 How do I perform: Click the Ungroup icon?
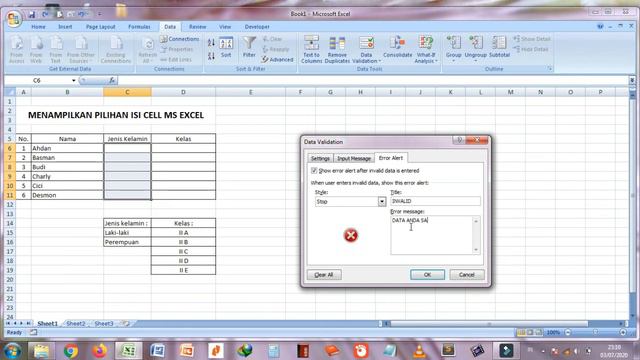coord(476,44)
